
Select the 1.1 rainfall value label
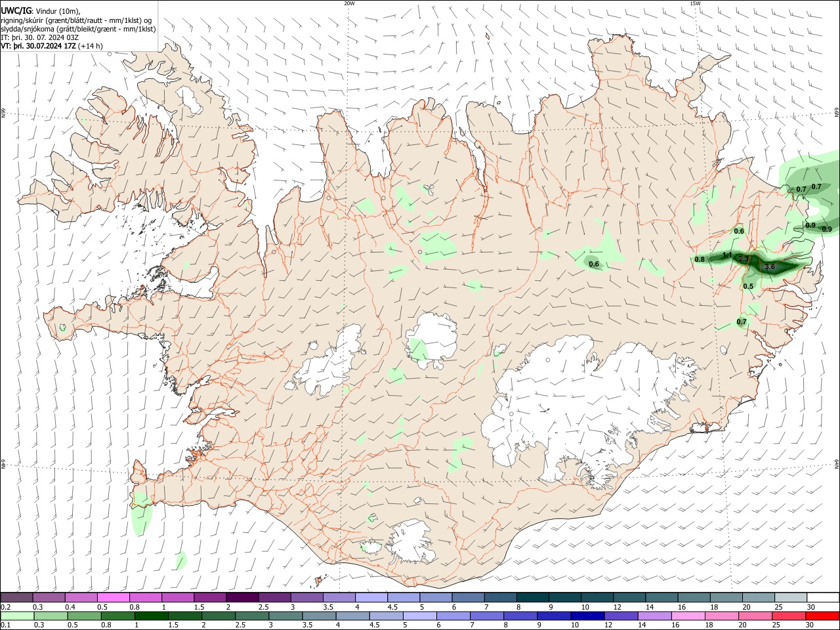coord(727,255)
